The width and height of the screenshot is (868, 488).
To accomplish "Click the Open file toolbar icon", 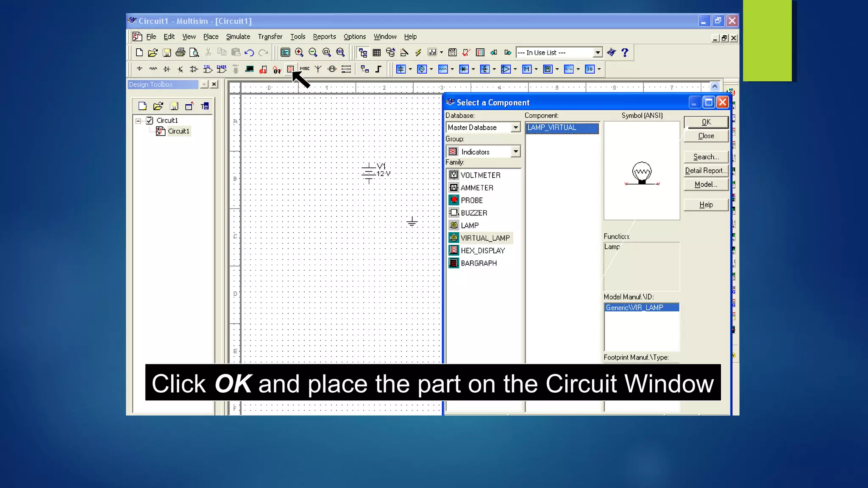I will [153, 53].
